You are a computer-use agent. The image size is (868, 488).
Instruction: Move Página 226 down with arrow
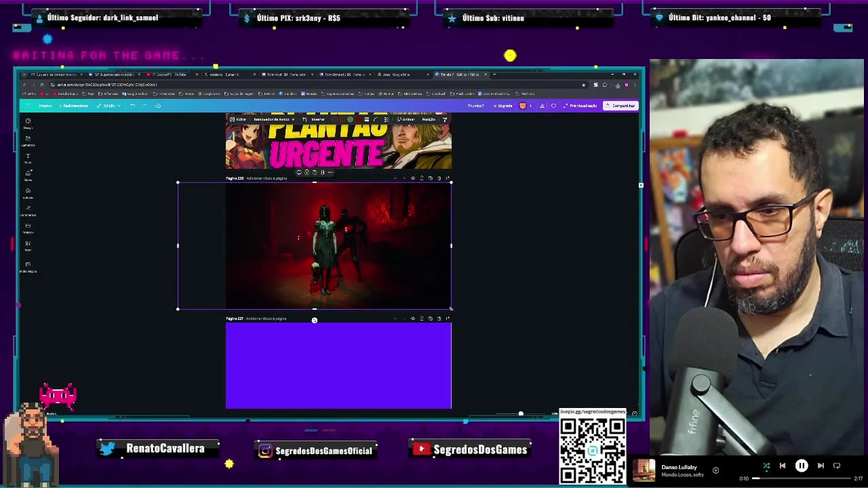point(404,178)
